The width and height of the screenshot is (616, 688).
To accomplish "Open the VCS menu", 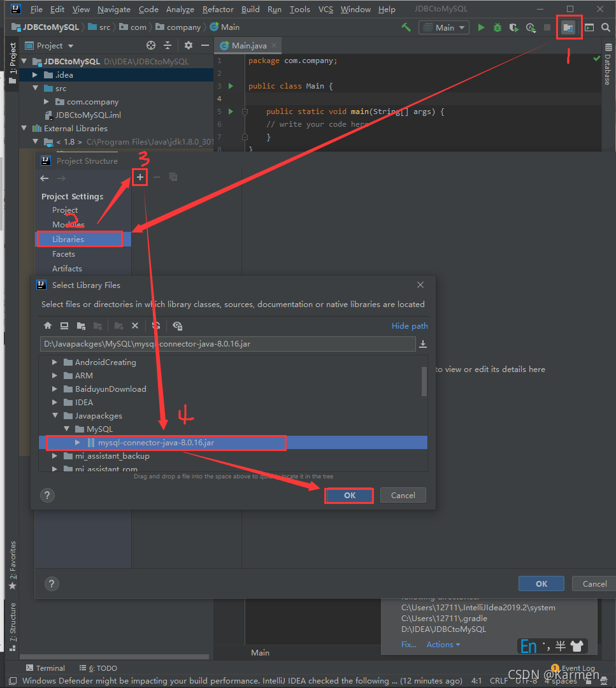I will [x=326, y=9].
